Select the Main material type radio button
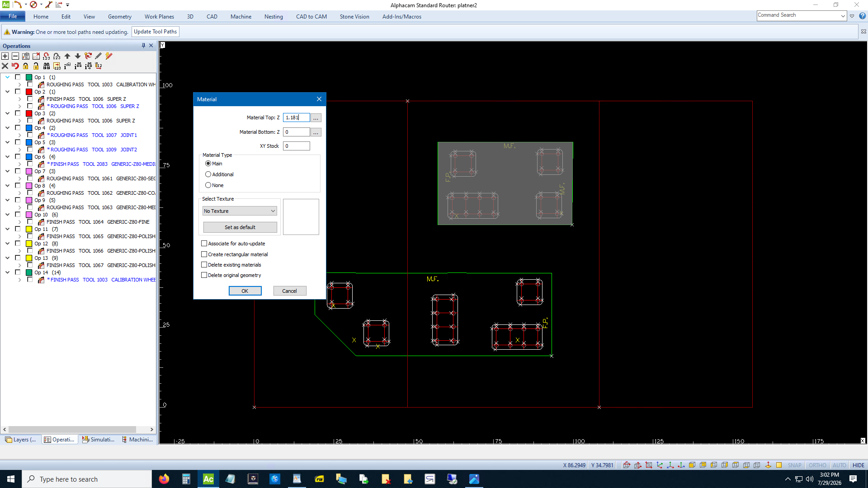This screenshot has height=488, width=868. (x=208, y=164)
